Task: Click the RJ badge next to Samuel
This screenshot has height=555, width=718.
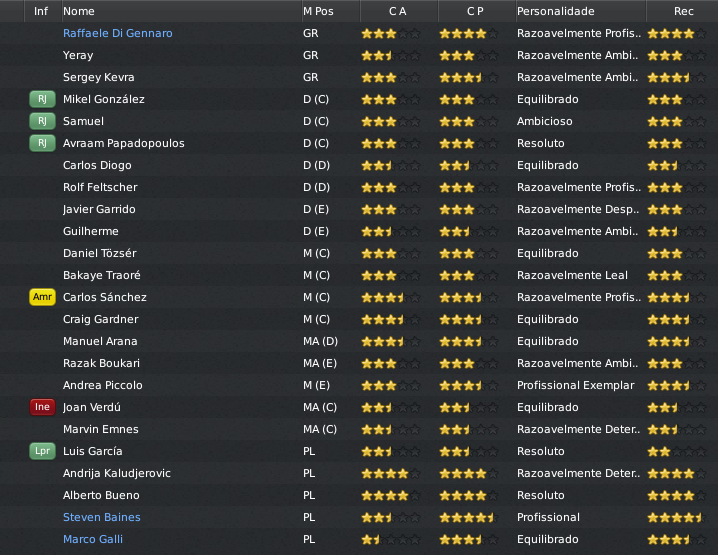Action: [42, 121]
